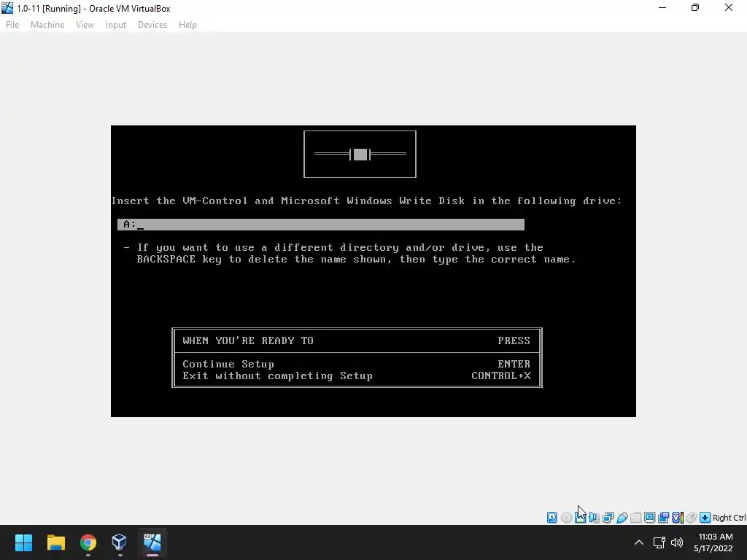Close the VirtualBox VM window
The image size is (747, 560).
729,8
